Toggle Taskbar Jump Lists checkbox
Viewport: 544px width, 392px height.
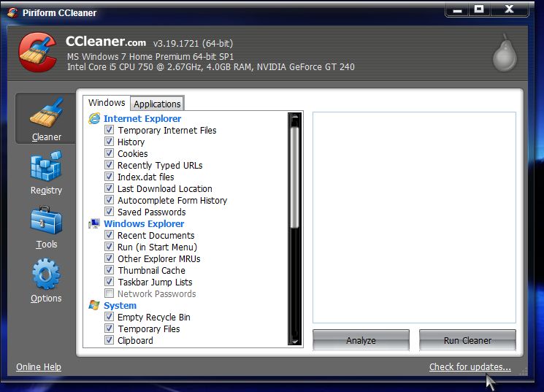[109, 282]
